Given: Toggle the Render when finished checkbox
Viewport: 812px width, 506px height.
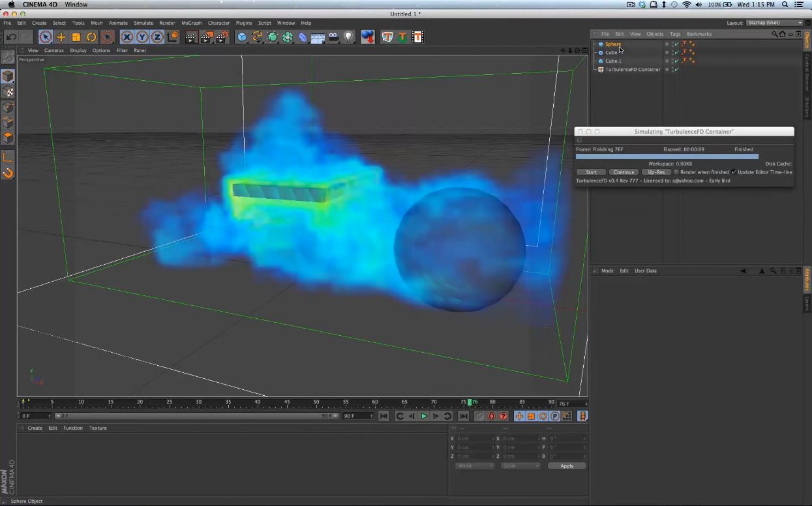Looking at the screenshot, I should (x=676, y=172).
